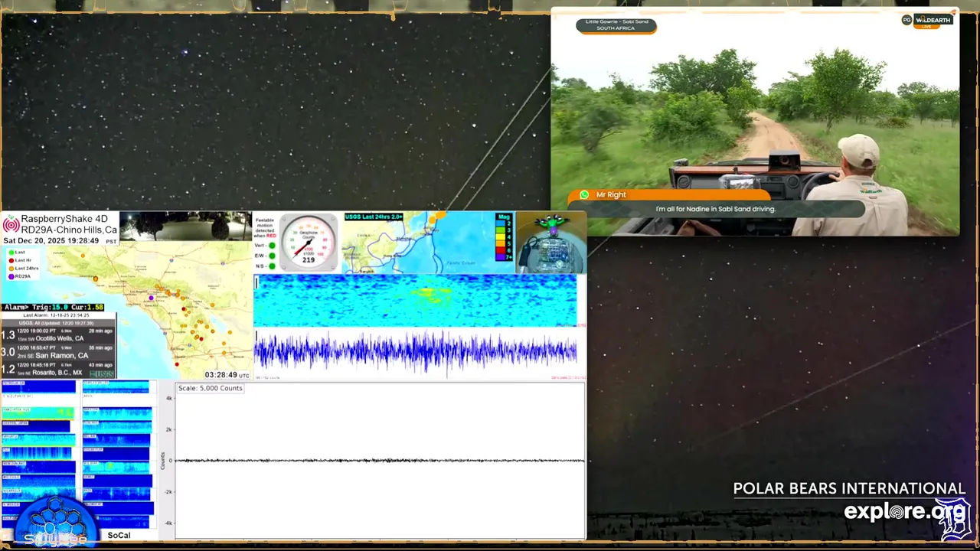This screenshot has height=551, width=980.
Task: Open the seismograph device camera thumbnail
Action: [x=551, y=243]
